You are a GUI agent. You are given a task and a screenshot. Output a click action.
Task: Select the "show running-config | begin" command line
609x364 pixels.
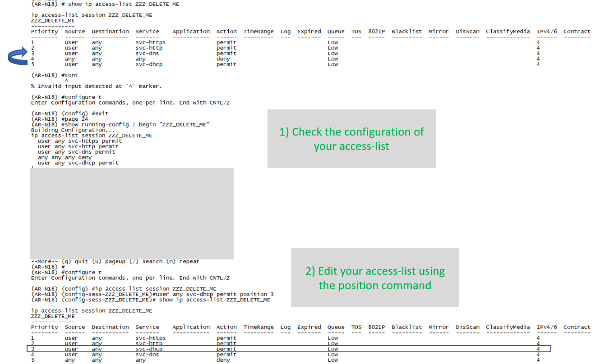[x=120, y=124]
